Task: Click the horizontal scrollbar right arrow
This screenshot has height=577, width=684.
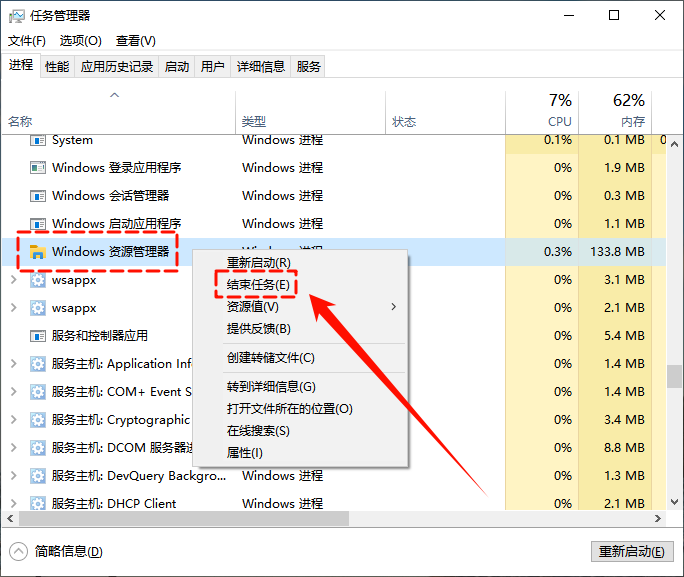Action: (x=658, y=519)
